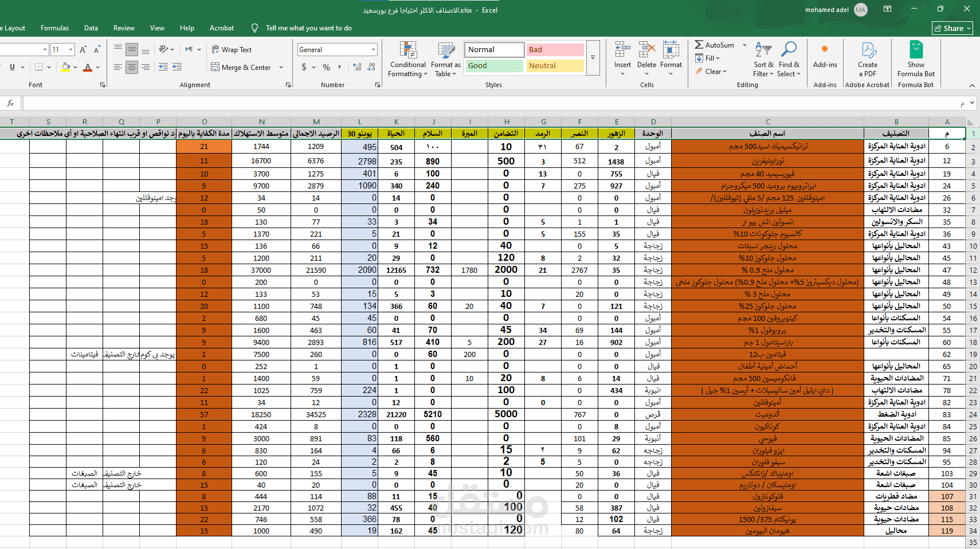Open the font size 11 dropdown
980x549 pixels.
click(x=70, y=50)
